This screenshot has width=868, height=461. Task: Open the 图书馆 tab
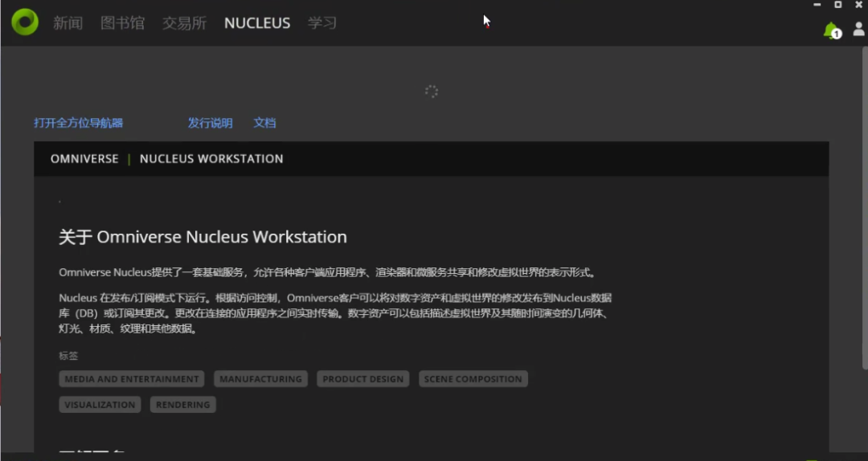[x=122, y=23]
